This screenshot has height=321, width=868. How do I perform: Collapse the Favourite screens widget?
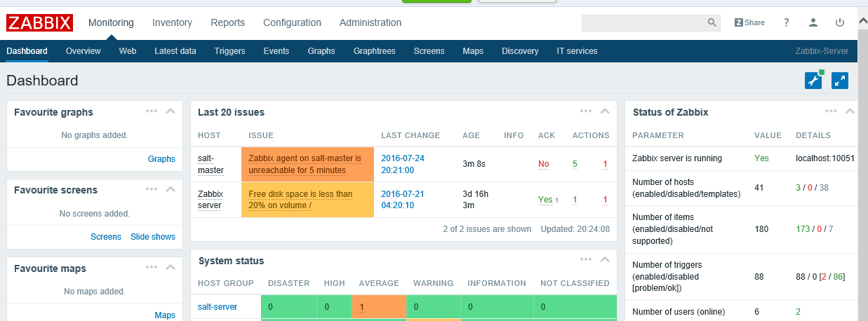[x=171, y=189]
